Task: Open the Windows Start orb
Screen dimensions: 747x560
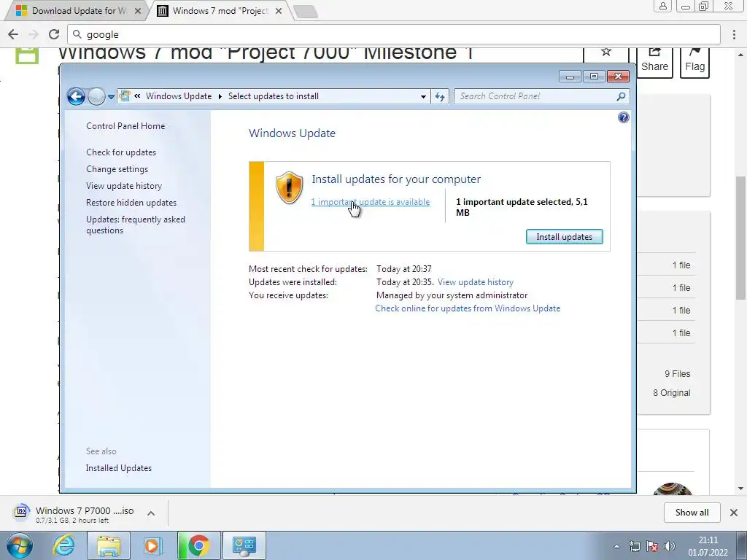Action: [x=20, y=545]
